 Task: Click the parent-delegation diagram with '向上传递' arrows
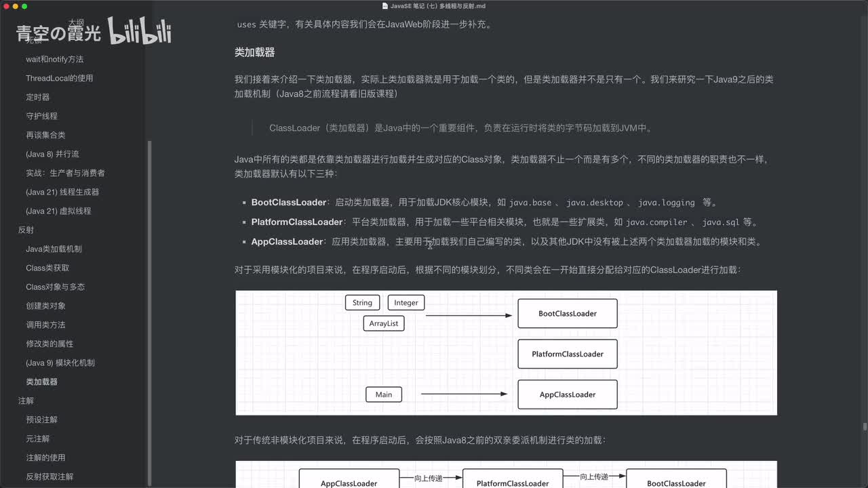point(506,474)
